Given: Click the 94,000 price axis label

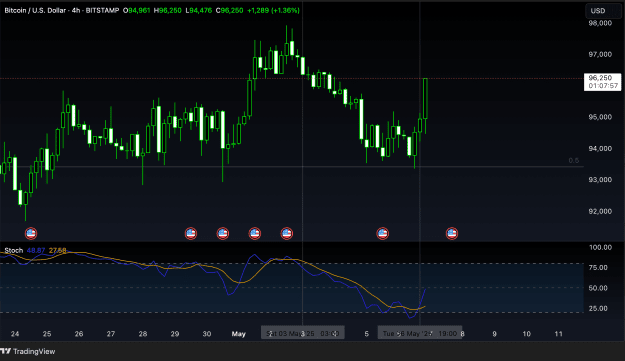Looking at the screenshot, I should (x=600, y=149).
